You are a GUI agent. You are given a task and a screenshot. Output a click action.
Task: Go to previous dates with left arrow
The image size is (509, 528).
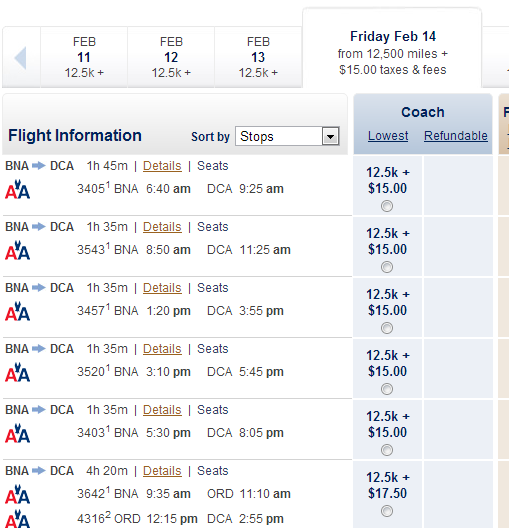(20, 58)
